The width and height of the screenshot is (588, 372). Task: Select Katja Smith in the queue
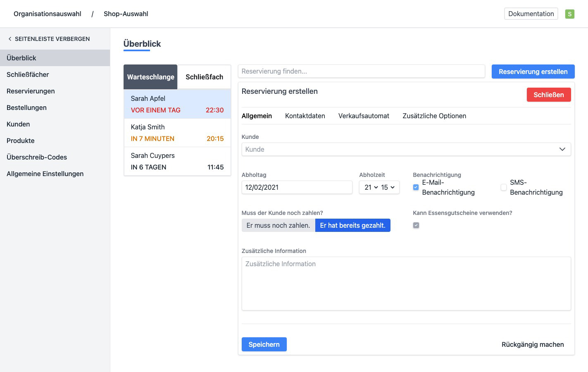[177, 133]
